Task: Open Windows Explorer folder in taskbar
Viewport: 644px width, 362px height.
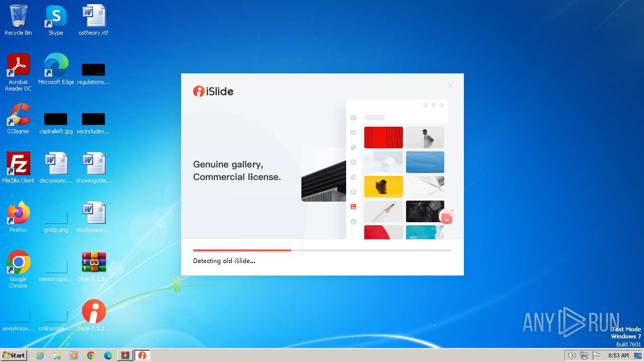Action: click(57, 355)
